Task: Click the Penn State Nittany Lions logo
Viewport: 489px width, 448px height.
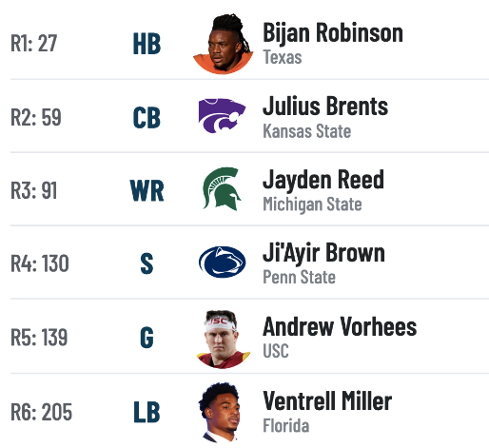Action: pyautogui.click(x=222, y=263)
